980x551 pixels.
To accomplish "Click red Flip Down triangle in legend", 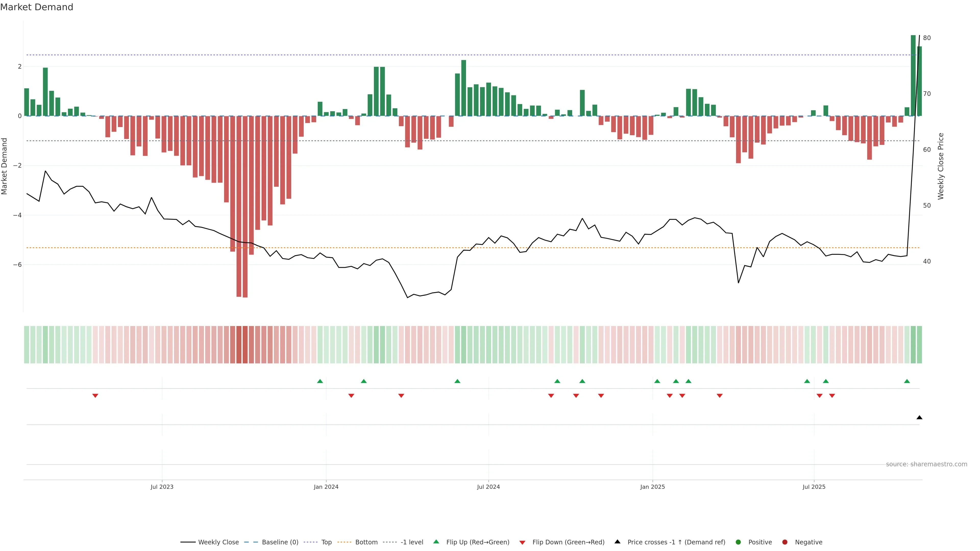I will [x=522, y=543].
